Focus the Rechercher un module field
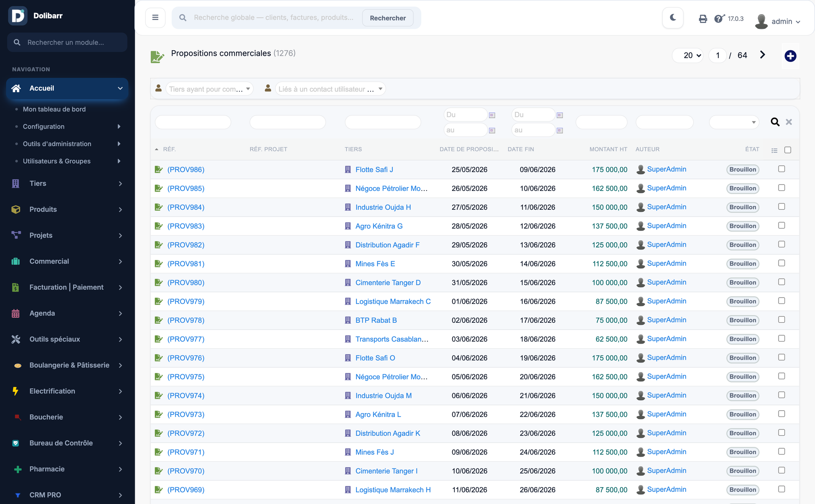Image resolution: width=815 pixels, height=504 pixels. 67,42
